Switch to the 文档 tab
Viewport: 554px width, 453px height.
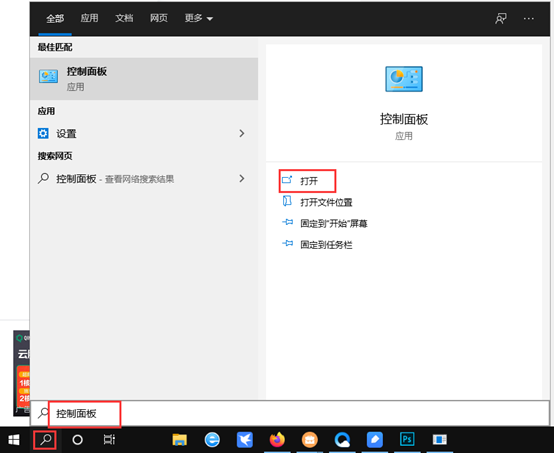click(124, 18)
